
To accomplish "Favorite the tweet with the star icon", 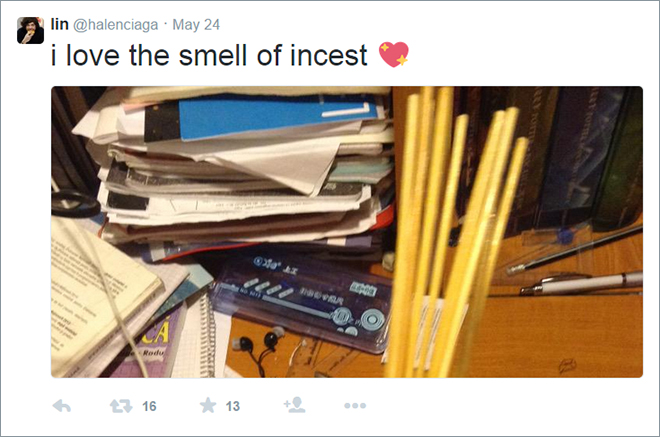I will (208, 405).
